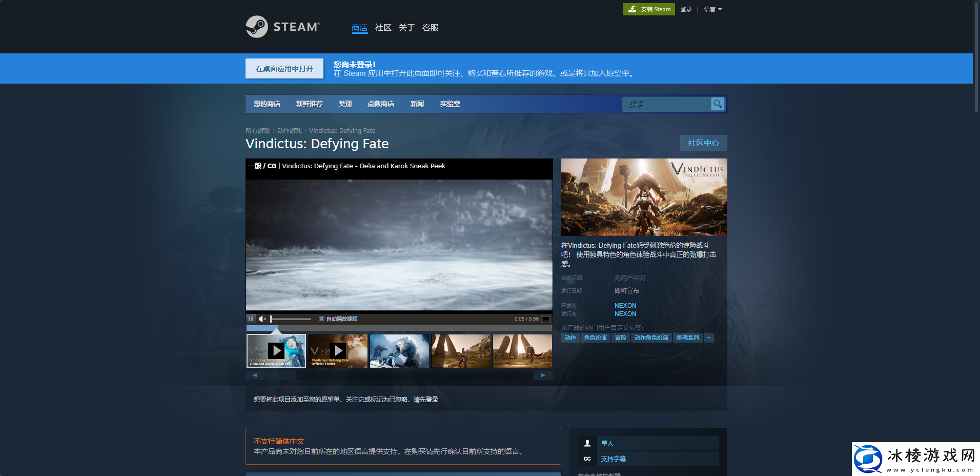Open the 在桌面应用中打开 button

(284, 69)
